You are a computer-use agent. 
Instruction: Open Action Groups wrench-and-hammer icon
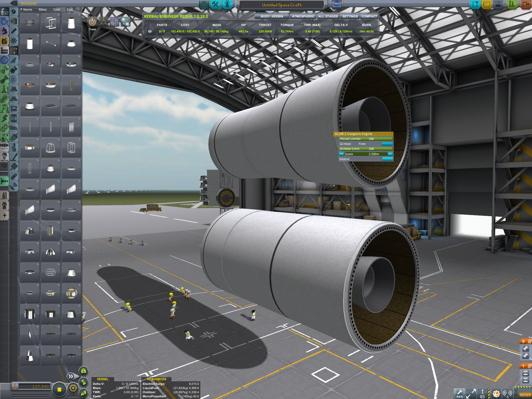coord(215,4)
